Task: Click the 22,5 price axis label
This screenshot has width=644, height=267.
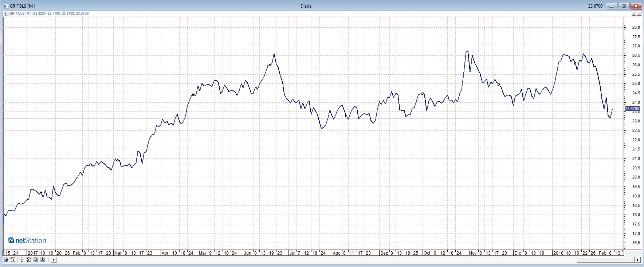Action: tap(636, 130)
